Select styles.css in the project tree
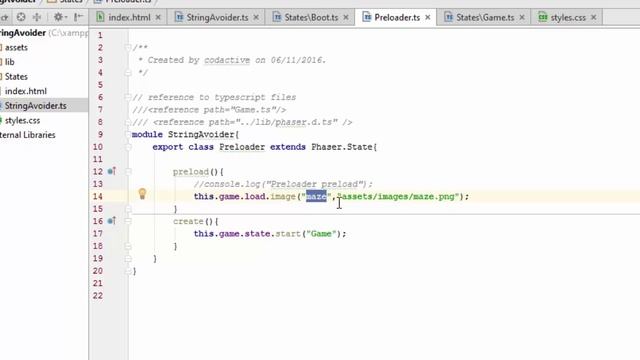This screenshot has width=640, height=360. 22,120
